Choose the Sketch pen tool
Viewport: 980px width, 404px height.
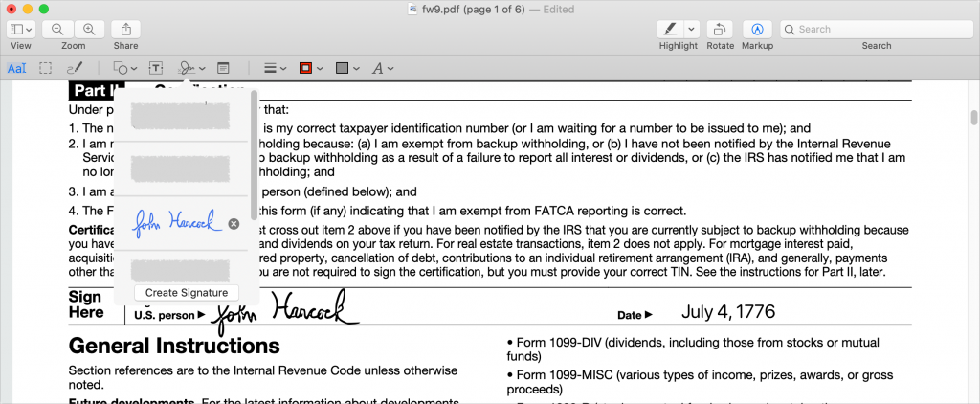coord(74,68)
